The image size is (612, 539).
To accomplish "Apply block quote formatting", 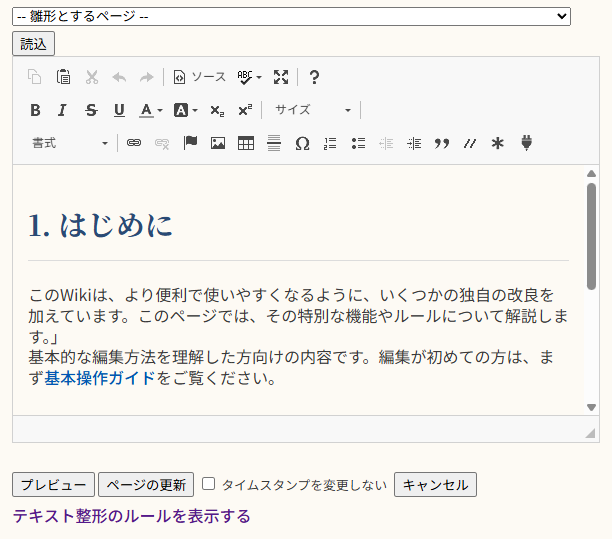I will pos(441,143).
